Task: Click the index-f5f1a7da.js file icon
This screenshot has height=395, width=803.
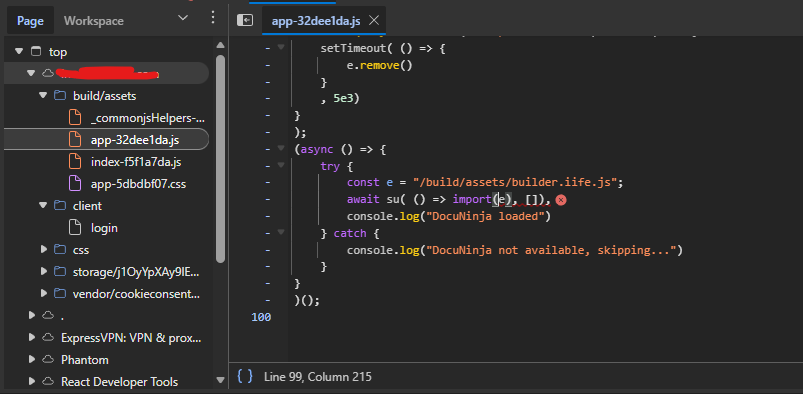Action: (x=75, y=161)
